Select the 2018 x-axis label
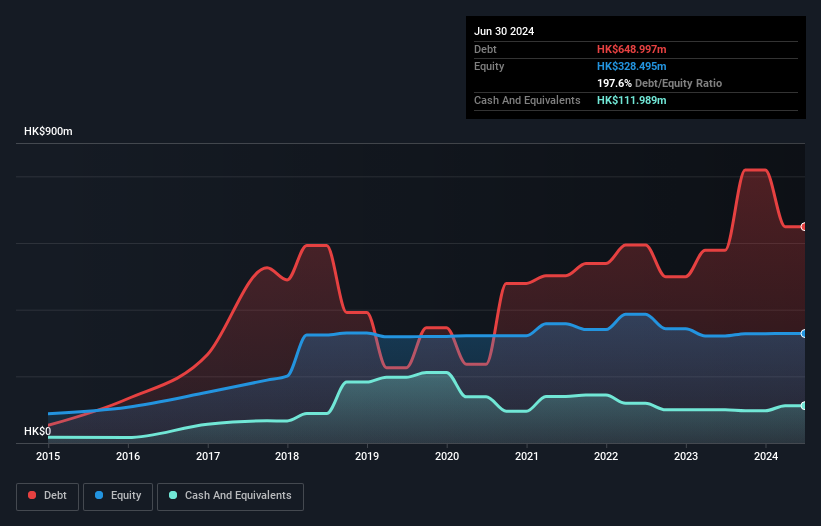Viewport: 821px width, 526px height. pyautogui.click(x=287, y=456)
